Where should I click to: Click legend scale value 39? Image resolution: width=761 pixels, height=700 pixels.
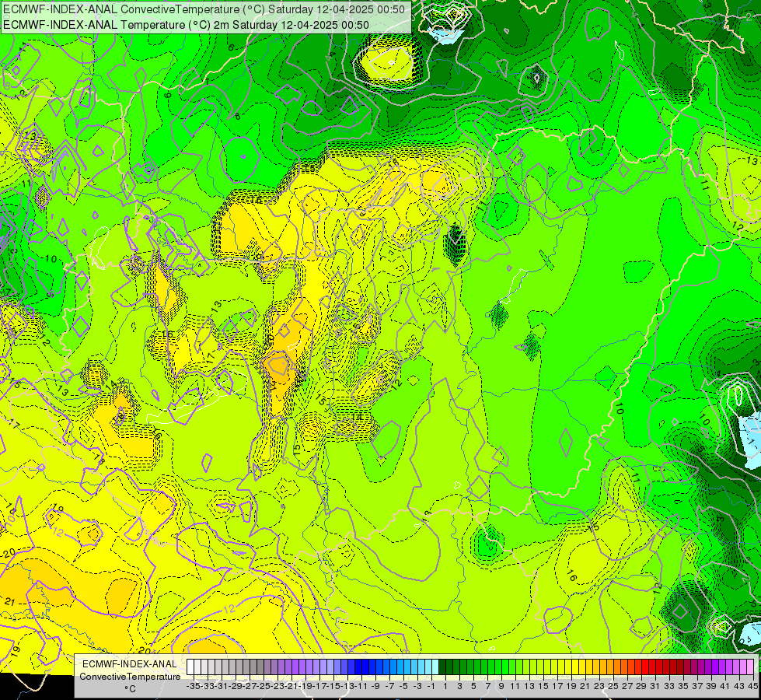coord(711,686)
